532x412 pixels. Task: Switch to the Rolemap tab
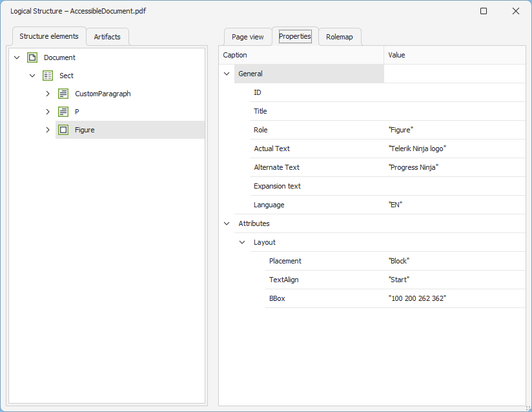[x=340, y=37]
